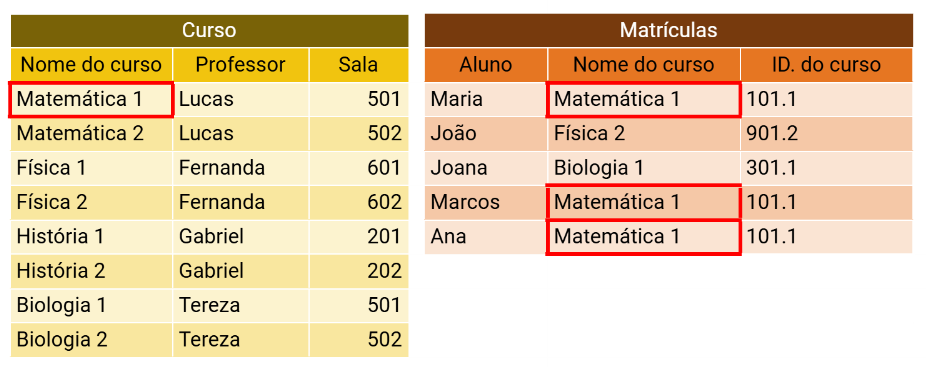926x367 pixels.
Task: Click the Sala column header
Action: click(358, 65)
